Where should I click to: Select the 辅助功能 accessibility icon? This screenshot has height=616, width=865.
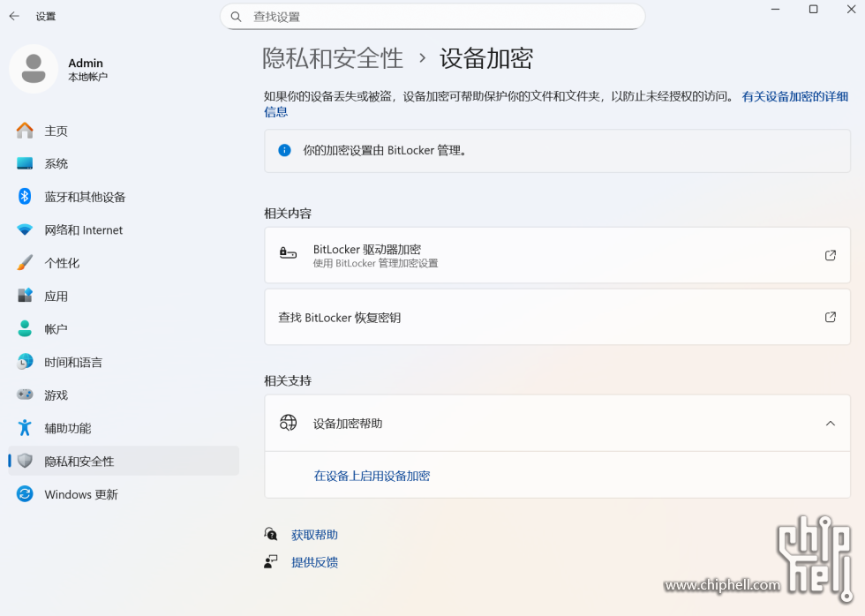click(25, 428)
